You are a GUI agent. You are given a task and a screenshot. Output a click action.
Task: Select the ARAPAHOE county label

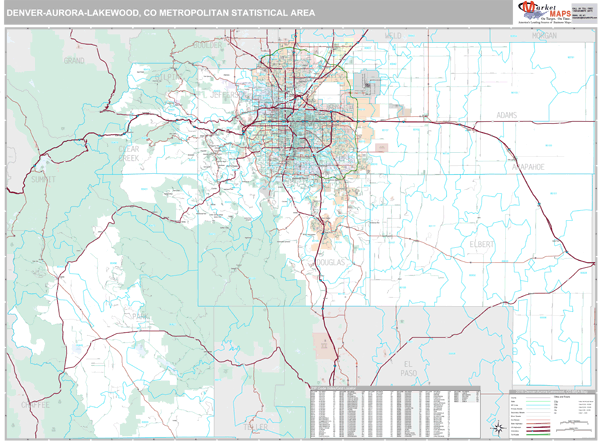tap(528, 167)
